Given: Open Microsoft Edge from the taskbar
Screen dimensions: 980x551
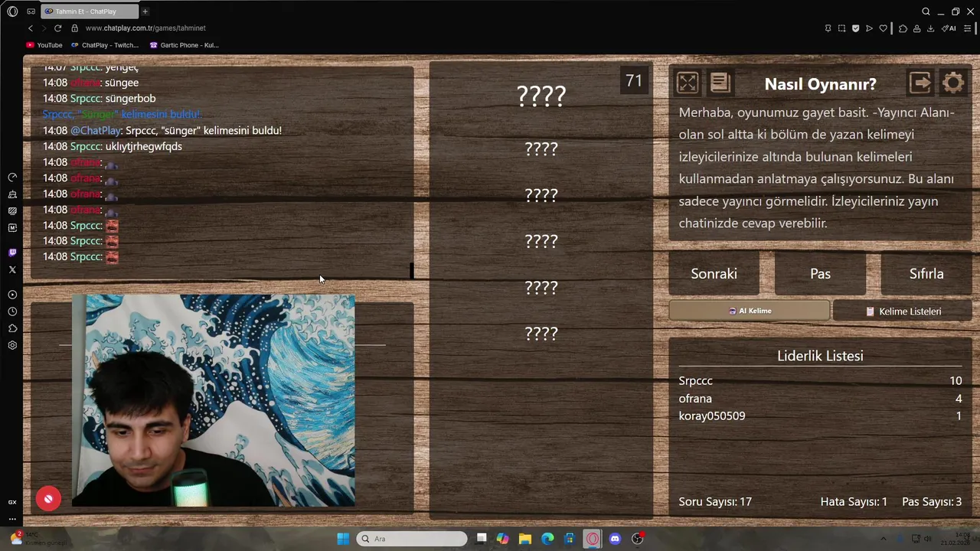Looking at the screenshot, I should click(x=547, y=539).
